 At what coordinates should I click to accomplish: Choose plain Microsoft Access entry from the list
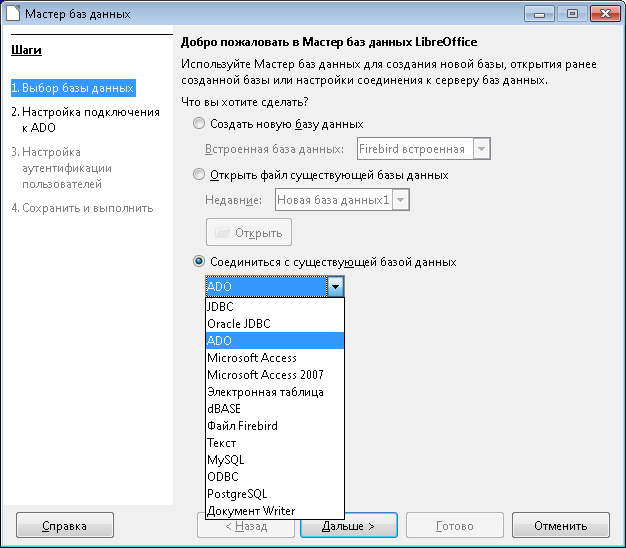click(275, 358)
